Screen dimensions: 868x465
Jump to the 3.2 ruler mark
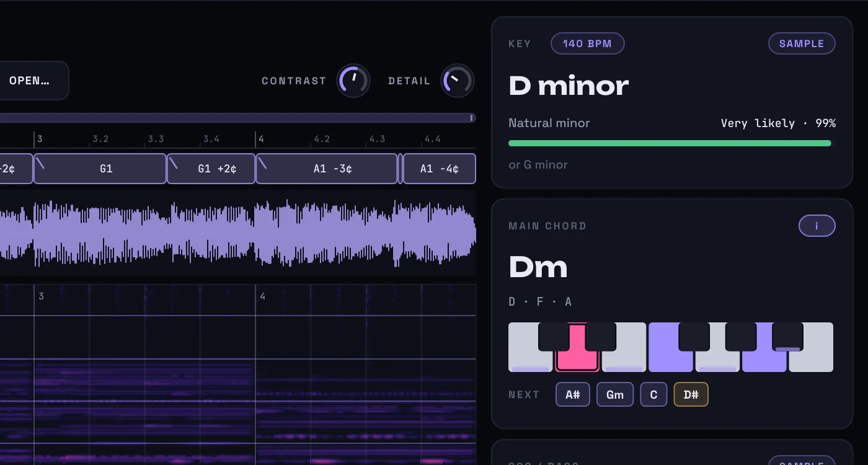coord(100,139)
